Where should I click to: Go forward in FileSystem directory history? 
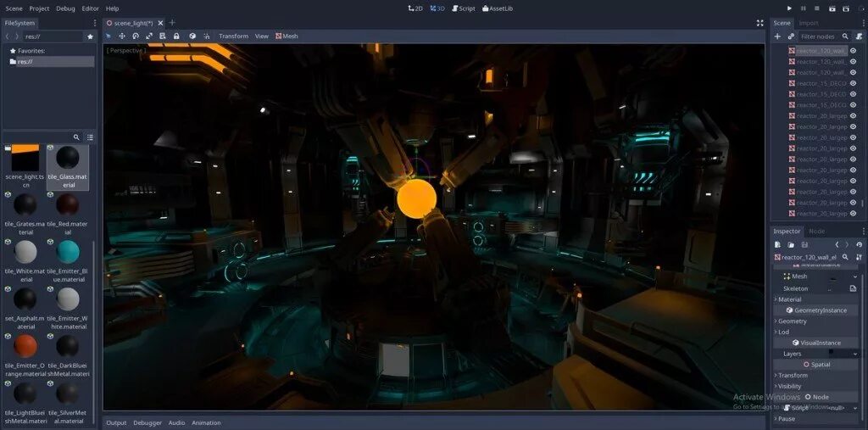[x=17, y=36]
